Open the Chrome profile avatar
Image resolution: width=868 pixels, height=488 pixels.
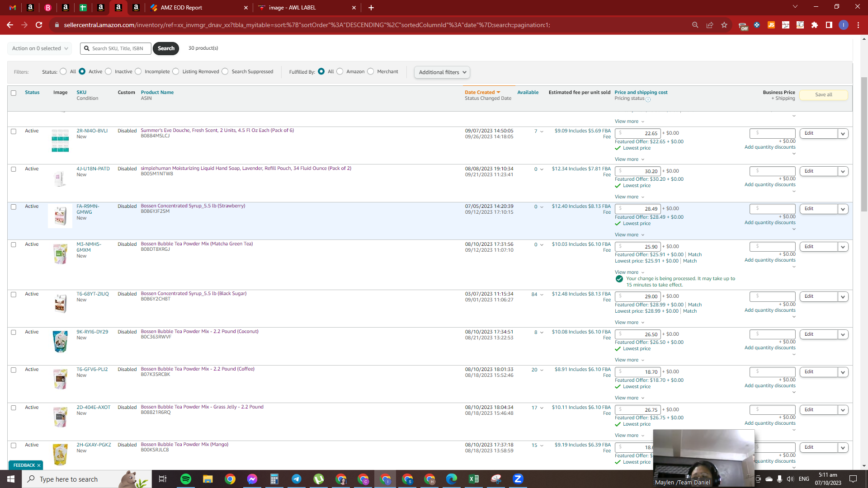(844, 25)
